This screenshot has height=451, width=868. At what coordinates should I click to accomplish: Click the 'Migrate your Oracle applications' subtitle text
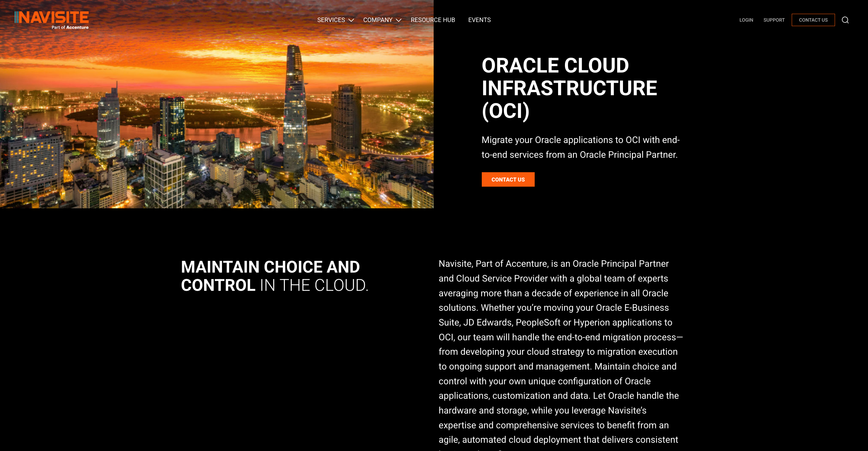tap(581, 147)
